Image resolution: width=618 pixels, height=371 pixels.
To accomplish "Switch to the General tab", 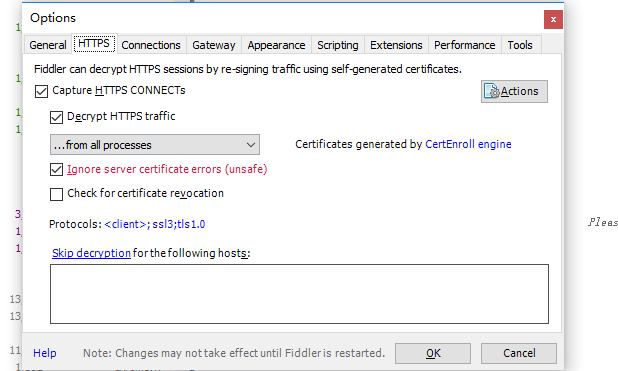I will tap(48, 45).
